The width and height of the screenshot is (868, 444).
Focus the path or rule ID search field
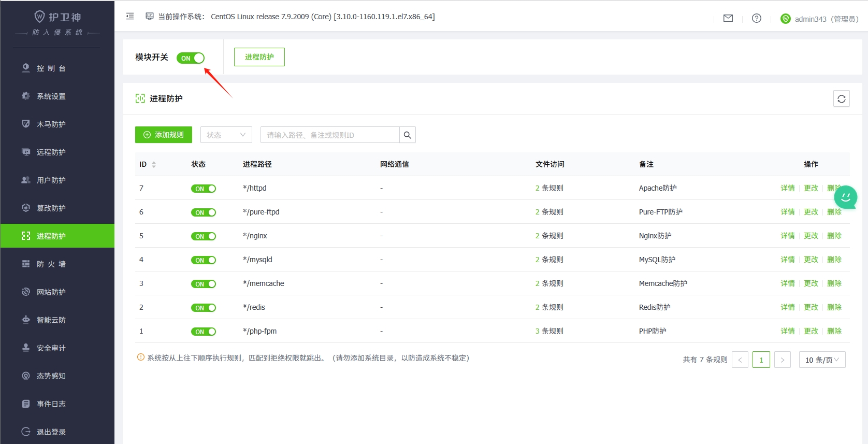[330, 135]
